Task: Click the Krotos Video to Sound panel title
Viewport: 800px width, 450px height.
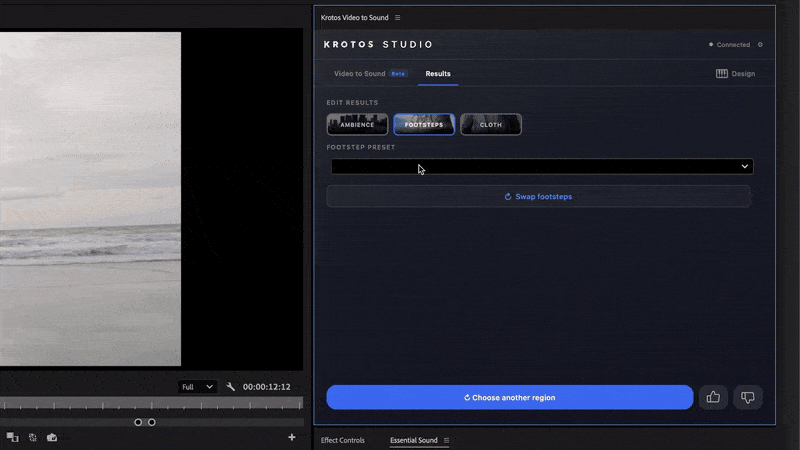Action: pyautogui.click(x=355, y=17)
